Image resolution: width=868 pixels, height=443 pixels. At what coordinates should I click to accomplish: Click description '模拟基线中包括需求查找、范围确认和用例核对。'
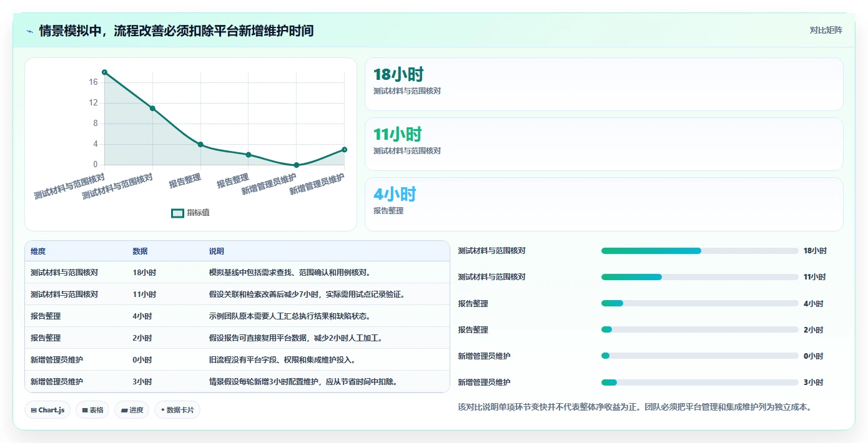click(x=291, y=273)
